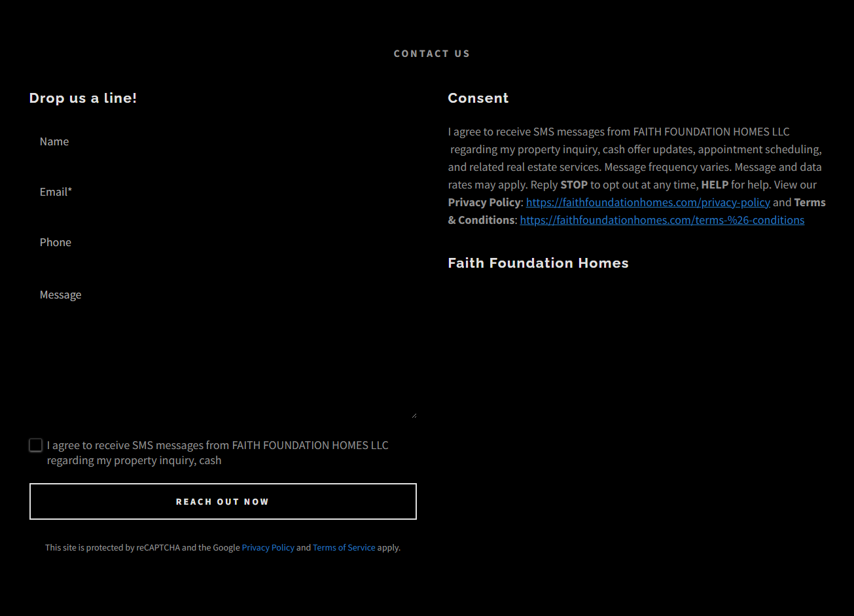Image resolution: width=854 pixels, height=616 pixels.
Task: Click the bold word STOP in consent text
Action: (574, 185)
